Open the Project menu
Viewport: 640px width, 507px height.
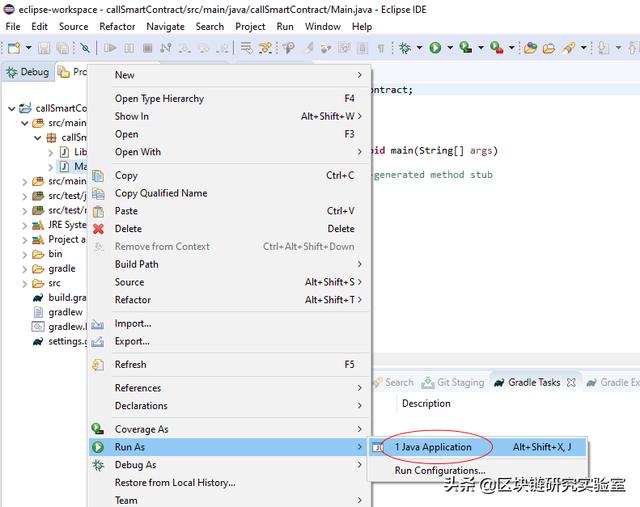click(250, 27)
